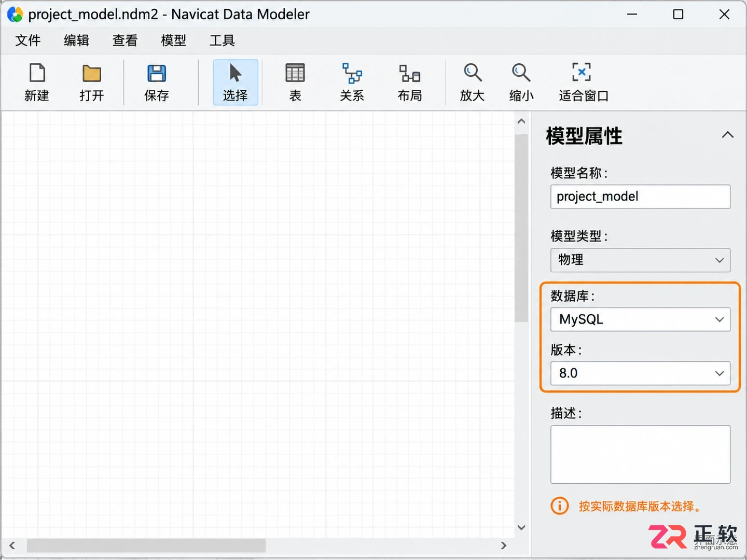The image size is (747, 560).
Task: Click the 模型属性 panel heading
Action: (584, 136)
